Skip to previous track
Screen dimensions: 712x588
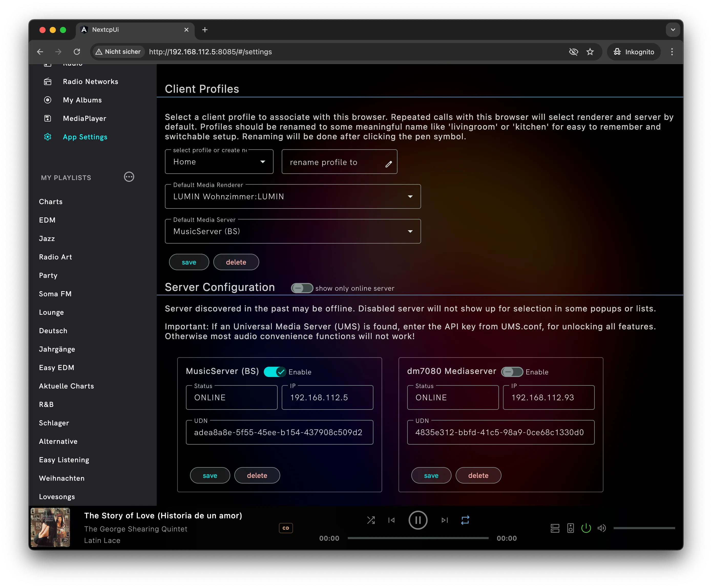coord(391,520)
